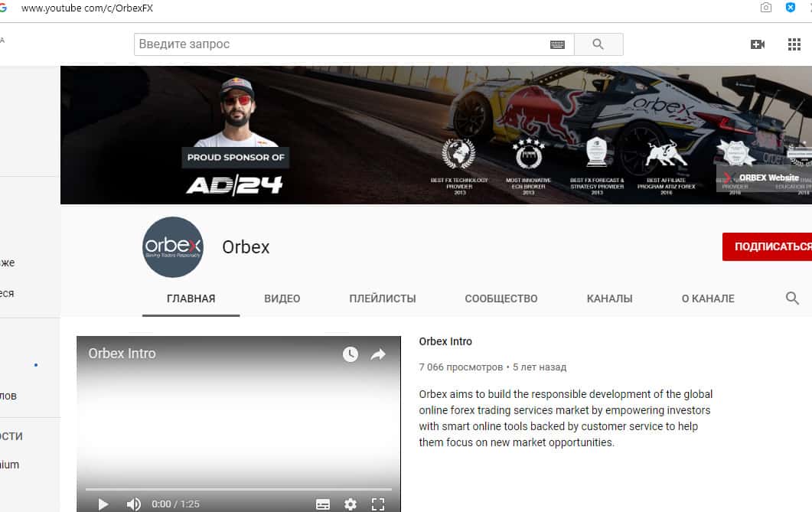Screen dimensions: 812x512
Task: Click the Share arrow on video
Action: tap(378, 354)
